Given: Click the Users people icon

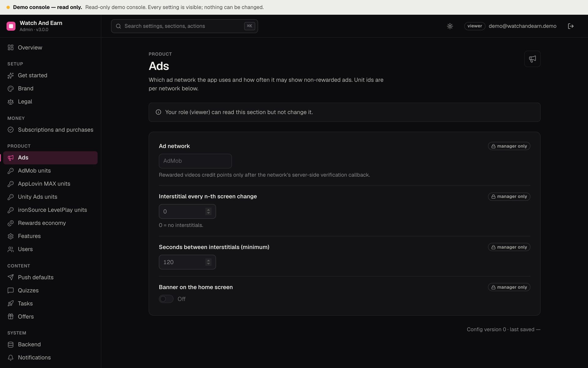Looking at the screenshot, I should pos(11,249).
